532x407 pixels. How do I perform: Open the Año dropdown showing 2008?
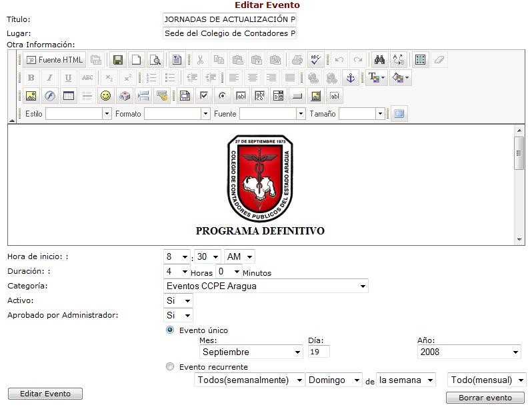[x=468, y=352]
